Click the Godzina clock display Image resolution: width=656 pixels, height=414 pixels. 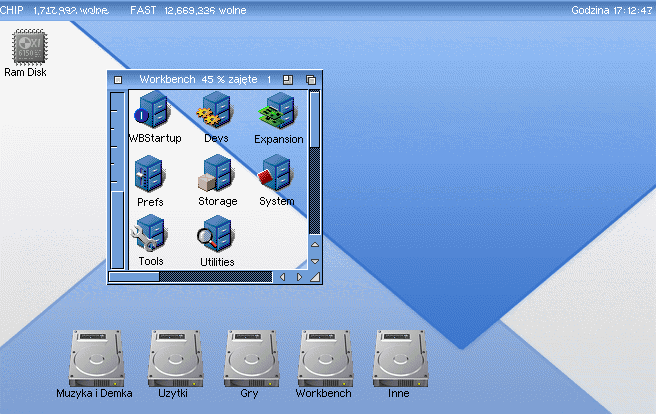[x=611, y=10]
